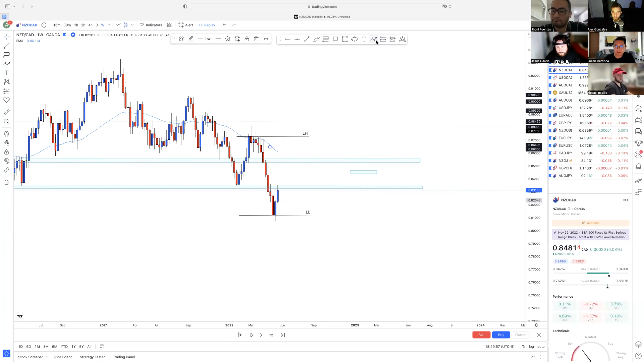Select the Text tool in favorites toolbar
The width and height of the screenshot is (644, 362).
364,40
